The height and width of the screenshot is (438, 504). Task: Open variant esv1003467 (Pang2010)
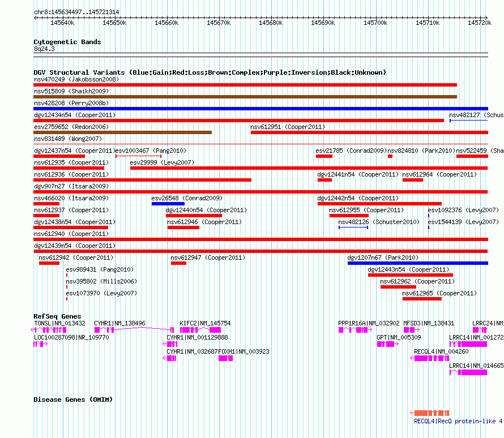click(x=151, y=151)
